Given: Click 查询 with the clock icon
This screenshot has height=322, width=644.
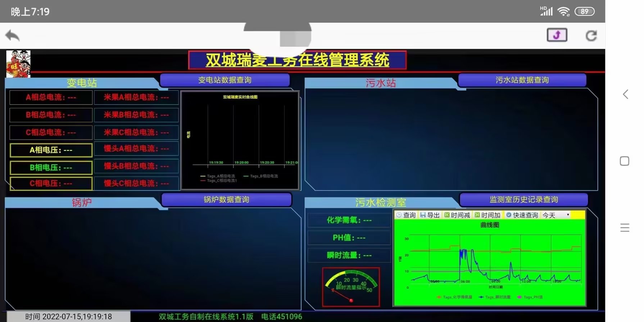Looking at the screenshot, I should [406, 215].
